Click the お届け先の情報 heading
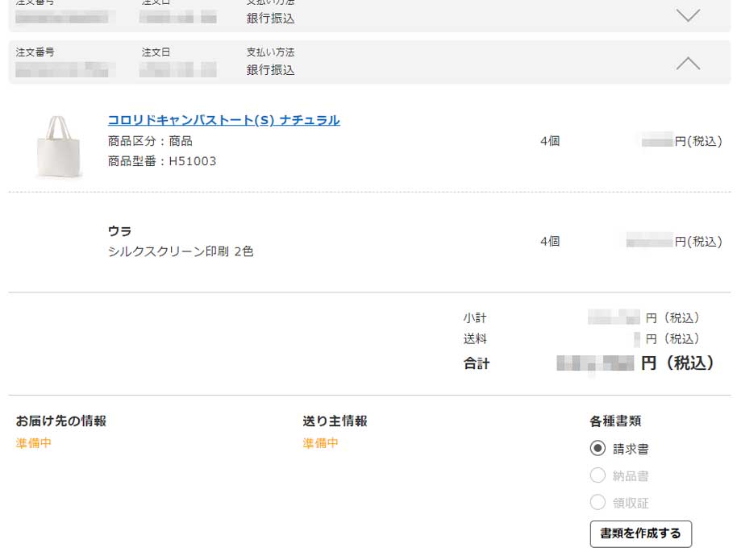The height and width of the screenshot is (560, 737). pyautogui.click(x=61, y=421)
